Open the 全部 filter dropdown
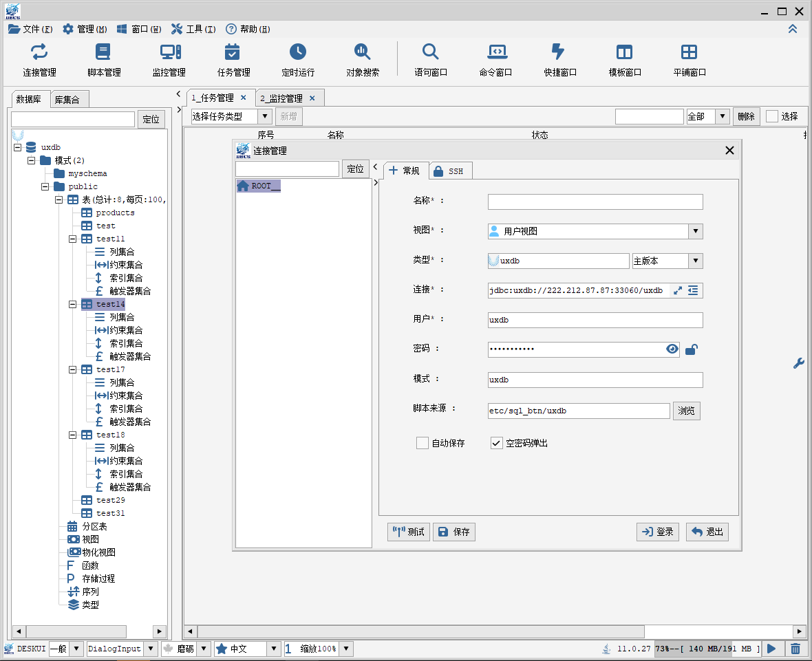The width and height of the screenshot is (812, 661). 722,116
